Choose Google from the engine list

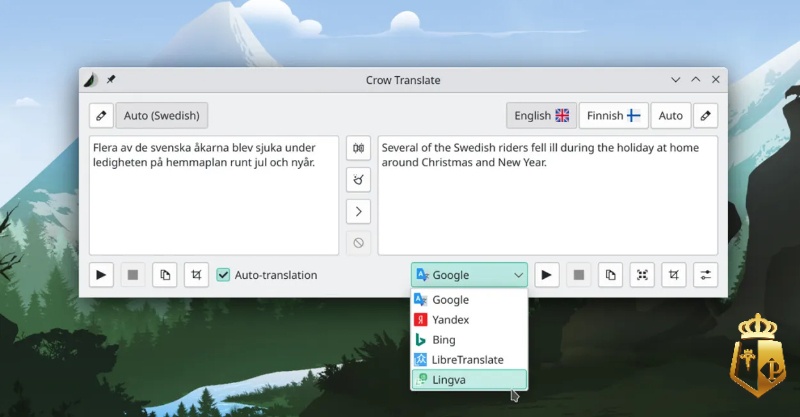pos(469,300)
